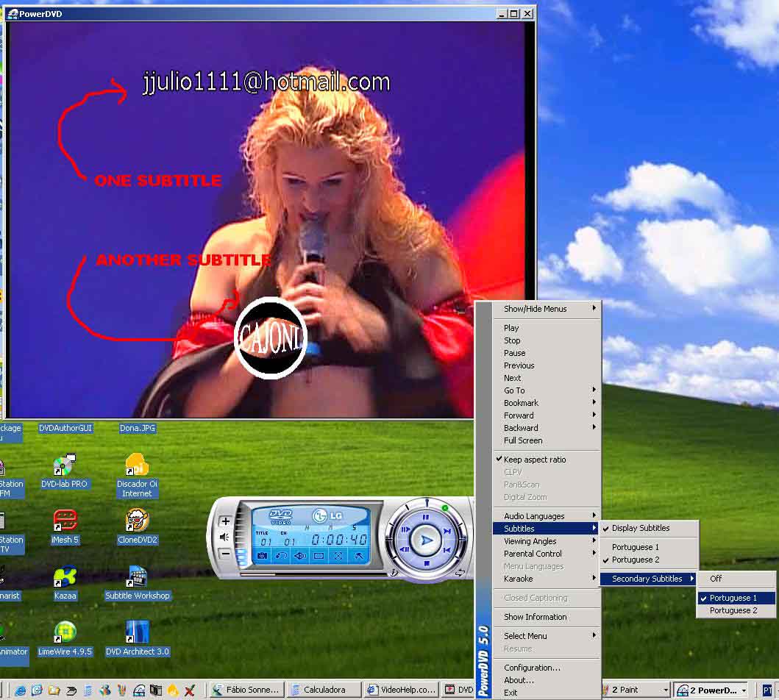Launch Internet Explorer from quick launch
Viewport: 779px width, 700px height.
tap(21, 690)
